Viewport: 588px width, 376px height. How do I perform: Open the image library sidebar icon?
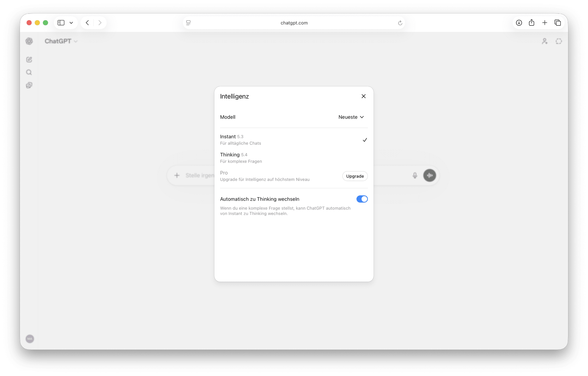[29, 85]
